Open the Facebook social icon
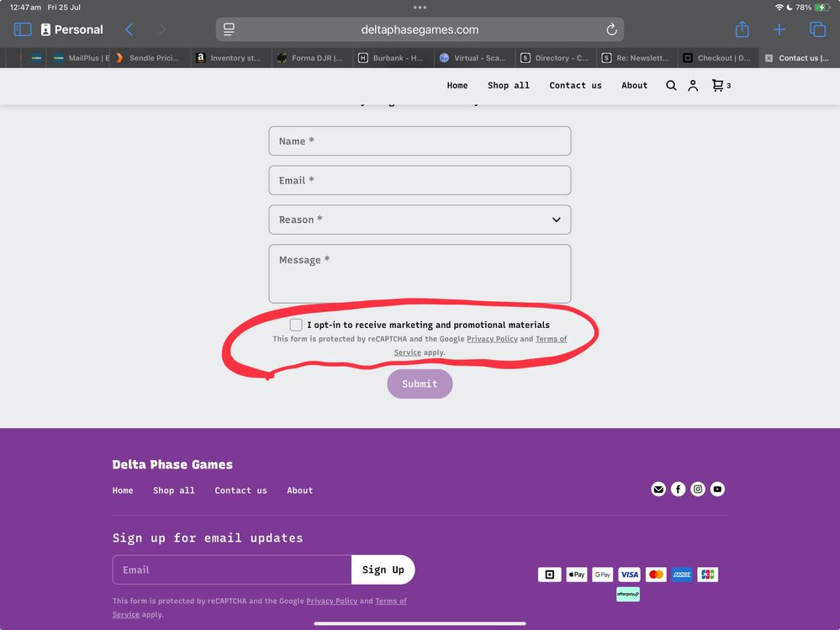The height and width of the screenshot is (630, 840). (678, 489)
